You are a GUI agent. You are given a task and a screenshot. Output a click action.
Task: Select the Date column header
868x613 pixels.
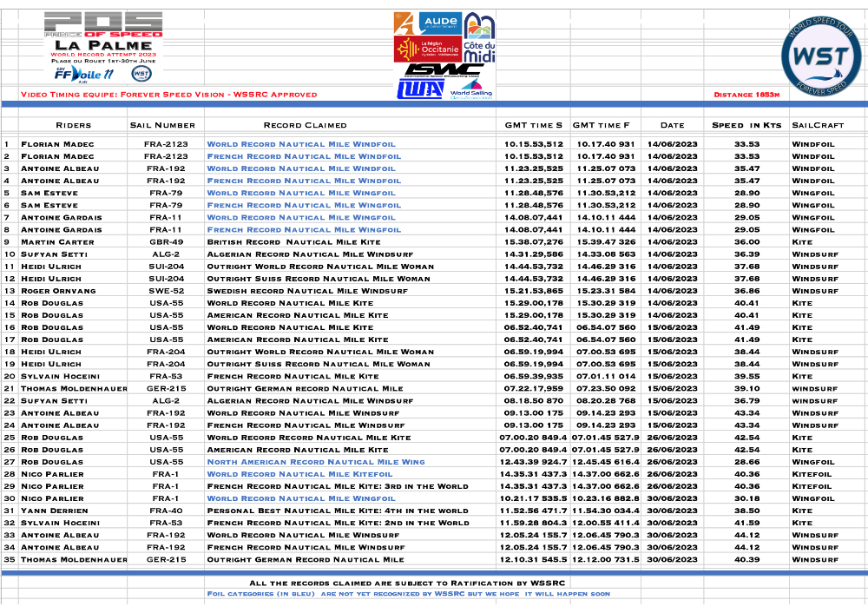pos(672,125)
